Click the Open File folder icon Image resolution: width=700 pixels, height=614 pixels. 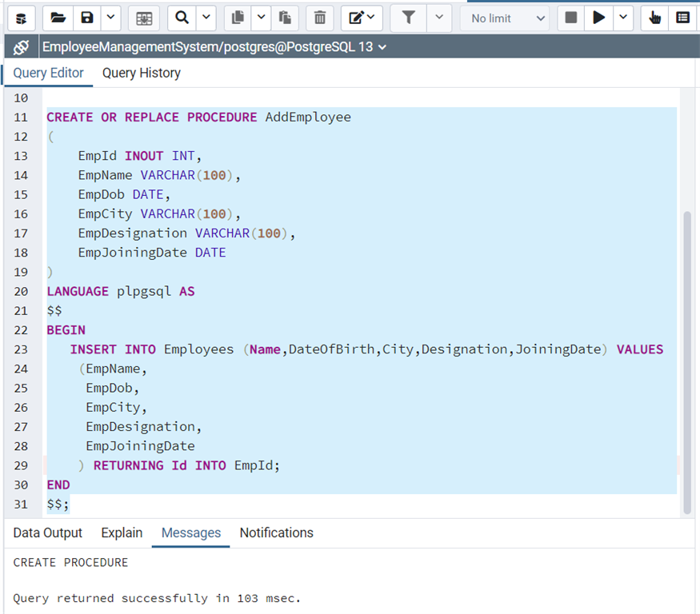[58, 18]
